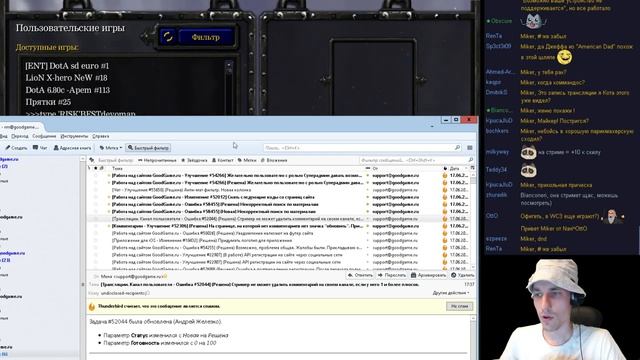This screenshot has width=640, height=360.
Task: Click thread column header icon
Action: tap(90, 168)
